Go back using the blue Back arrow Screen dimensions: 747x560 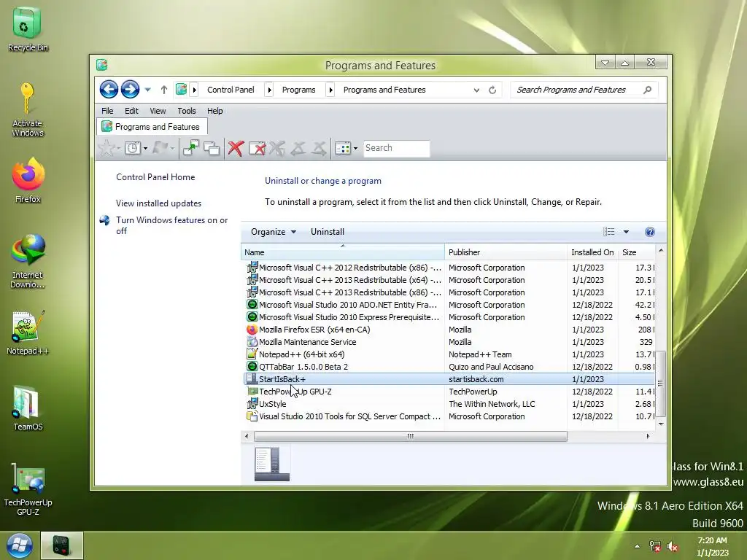(x=109, y=89)
